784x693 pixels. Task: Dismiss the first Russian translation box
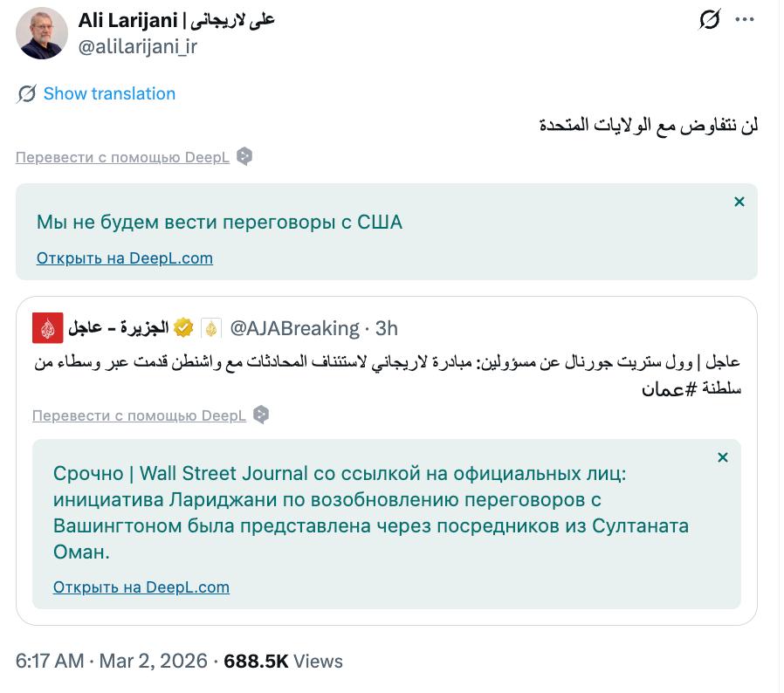pos(739,201)
